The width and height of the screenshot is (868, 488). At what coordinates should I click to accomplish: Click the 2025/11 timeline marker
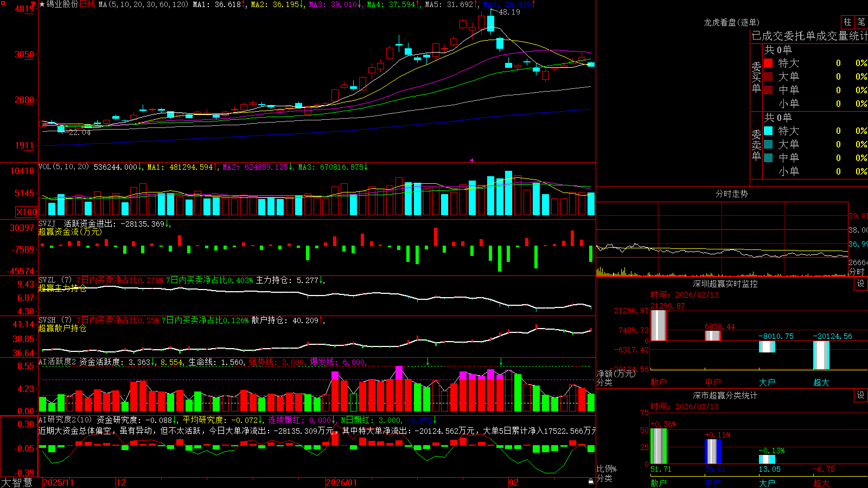58,483
